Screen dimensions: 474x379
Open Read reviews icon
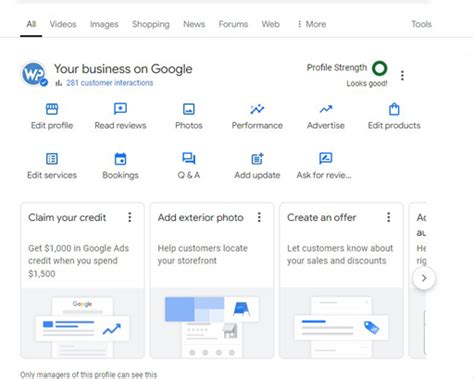(x=120, y=109)
